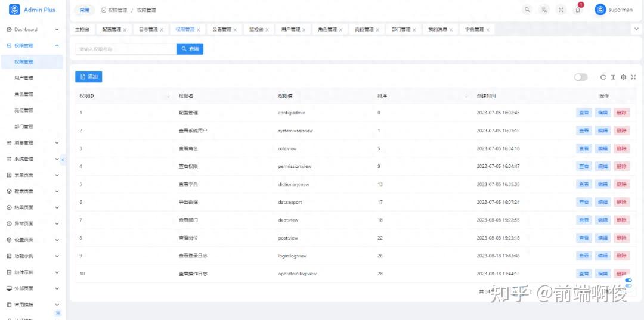Change table density with the column-height icon
The image size is (644, 320).
click(x=613, y=77)
